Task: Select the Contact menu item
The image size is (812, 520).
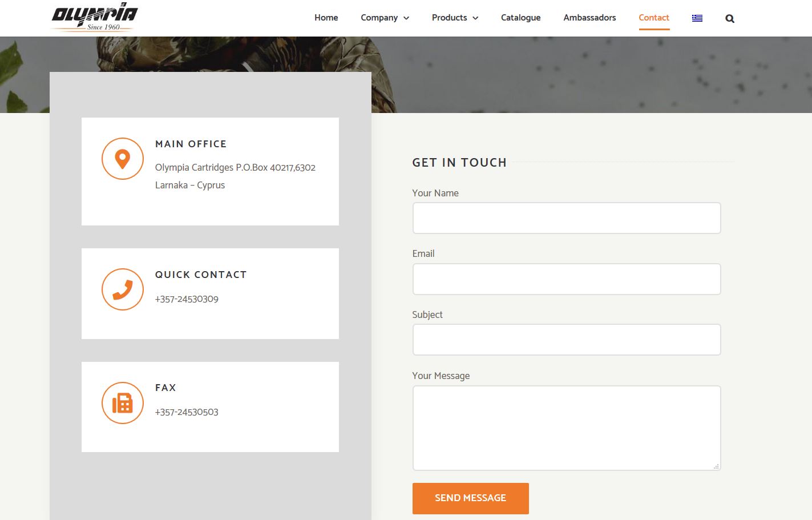Action: (x=653, y=18)
